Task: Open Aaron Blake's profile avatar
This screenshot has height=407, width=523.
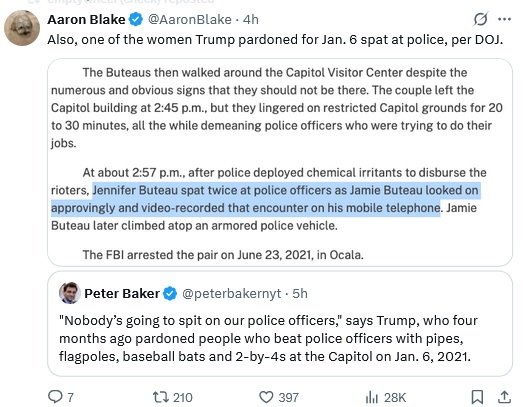Action: (x=22, y=28)
